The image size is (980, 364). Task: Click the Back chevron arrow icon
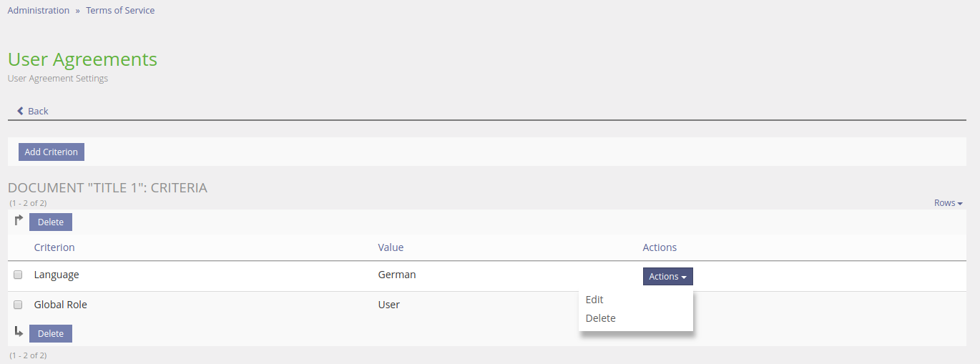click(x=21, y=111)
